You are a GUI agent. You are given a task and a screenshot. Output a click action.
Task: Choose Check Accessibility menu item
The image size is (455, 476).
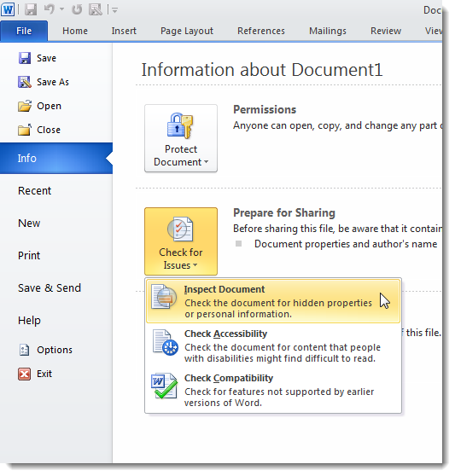[273, 345]
